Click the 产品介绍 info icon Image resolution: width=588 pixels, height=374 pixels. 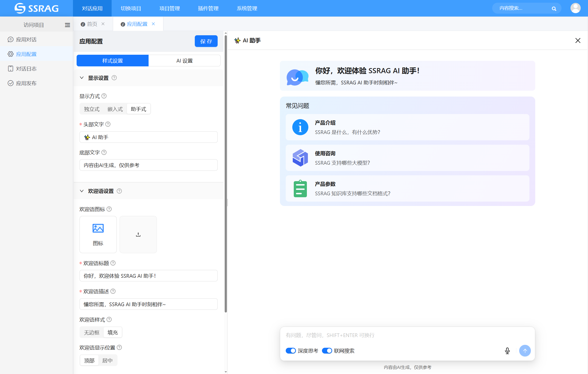pos(300,127)
